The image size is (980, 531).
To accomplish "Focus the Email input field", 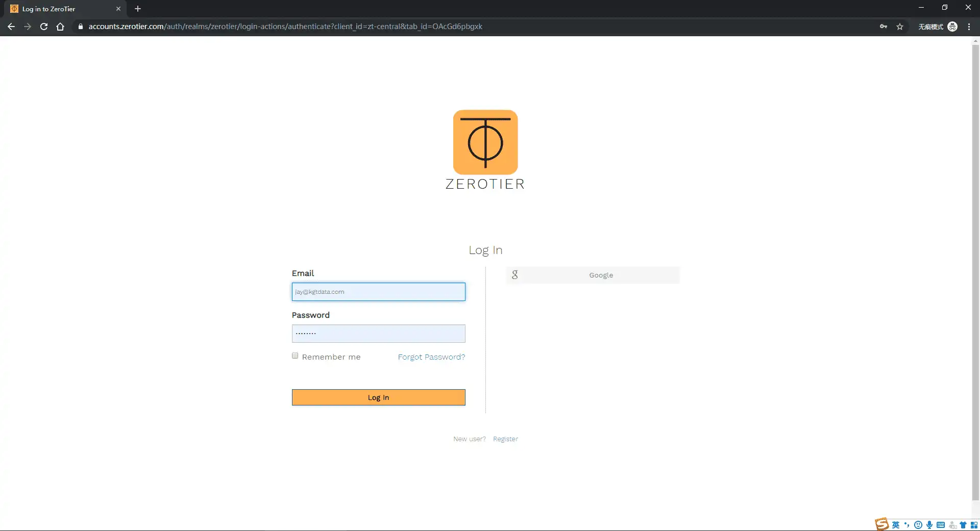I will [x=378, y=292].
